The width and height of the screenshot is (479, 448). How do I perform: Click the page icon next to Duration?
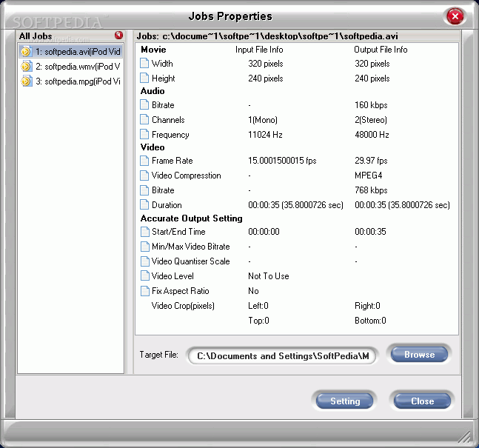click(x=144, y=205)
